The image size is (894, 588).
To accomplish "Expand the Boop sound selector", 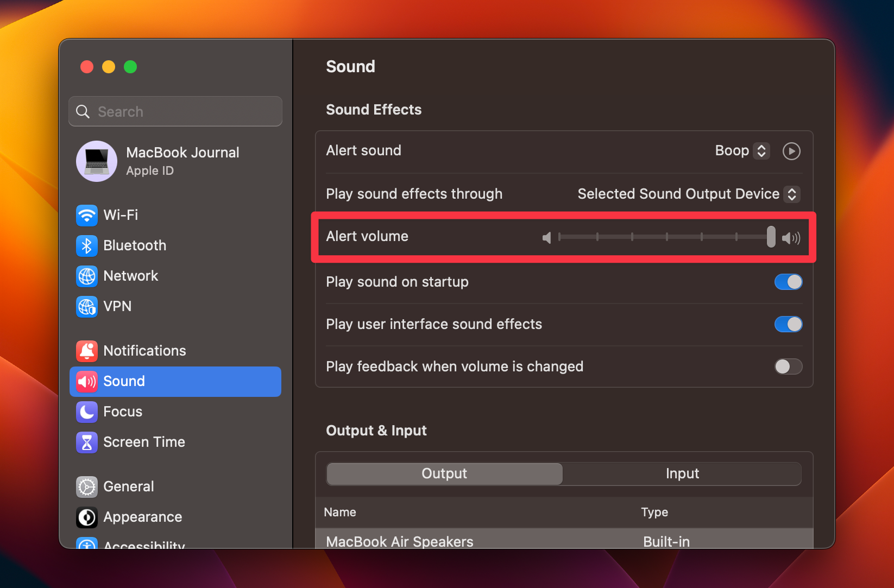I will pos(761,150).
